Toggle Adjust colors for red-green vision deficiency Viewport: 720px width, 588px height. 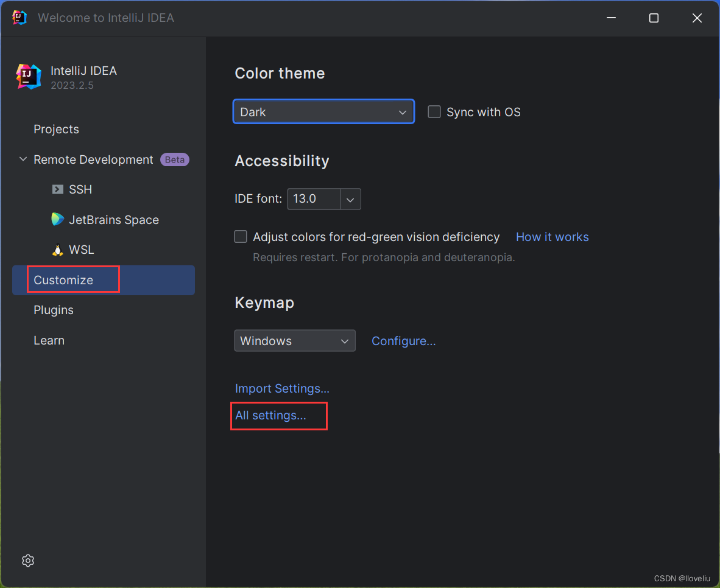tap(241, 236)
